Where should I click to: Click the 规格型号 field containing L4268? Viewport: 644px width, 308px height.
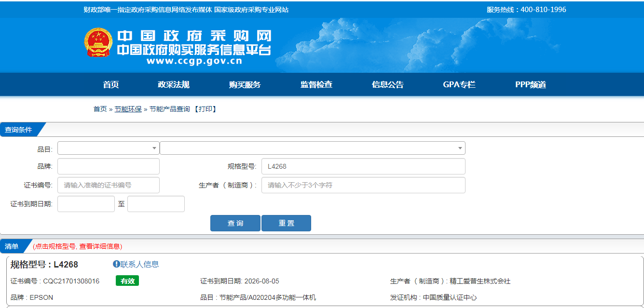[x=363, y=166]
